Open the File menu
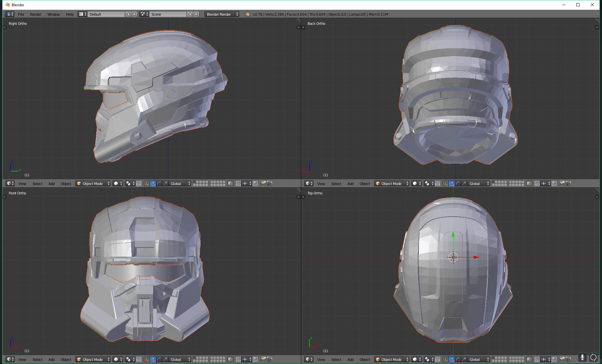The width and height of the screenshot is (602, 364). [x=21, y=14]
